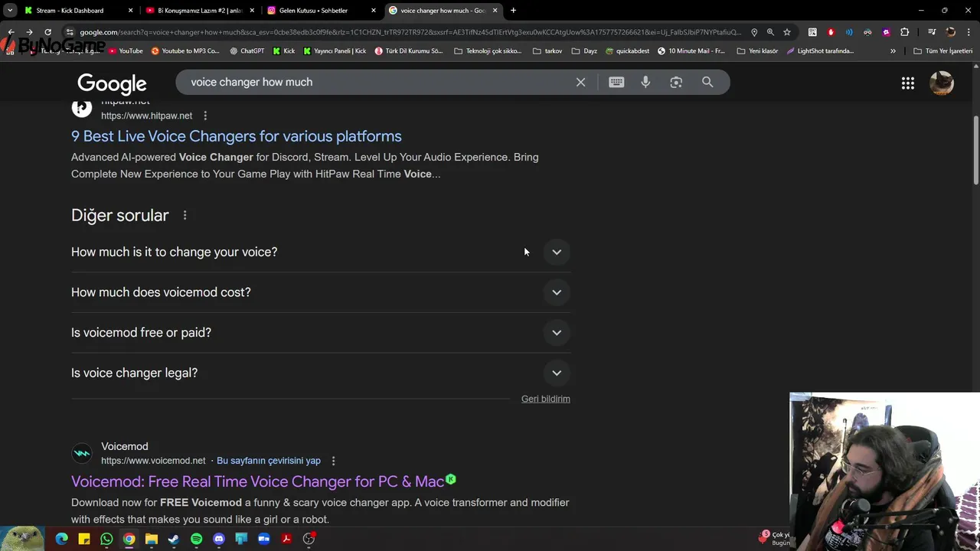The height and width of the screenshot is (551, 980).
Task: Go to Google homepage via logo
Action: pyautogui.click(x=112, y=84)
